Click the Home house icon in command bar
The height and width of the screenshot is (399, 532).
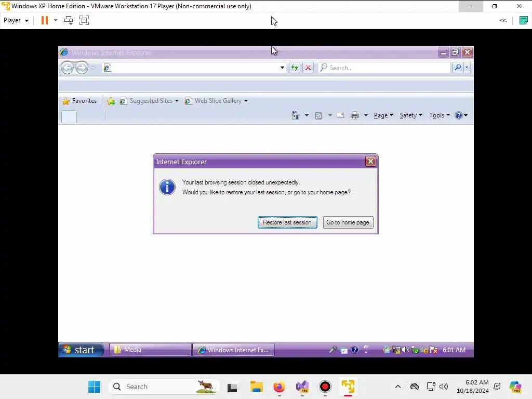pos(296,115)
